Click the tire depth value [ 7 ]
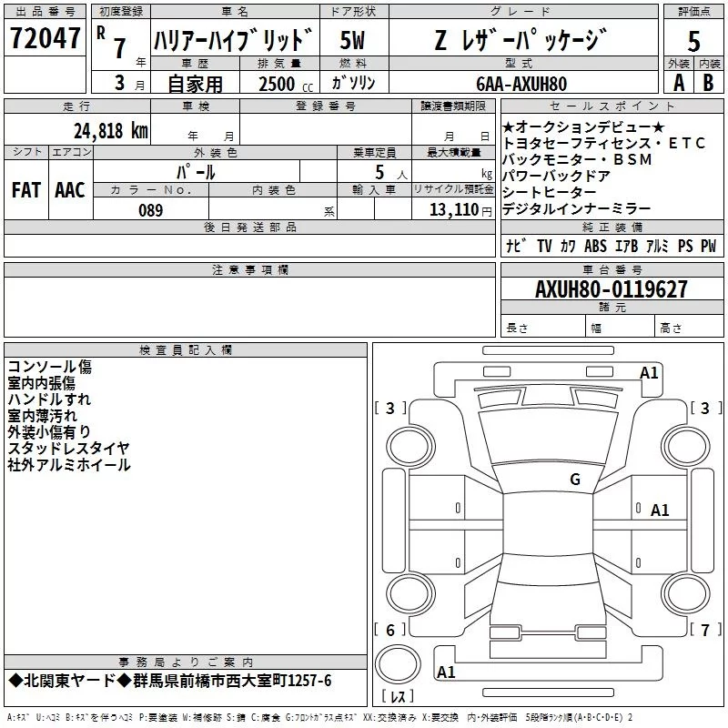 pyautogui.click(x=705, y=630)
